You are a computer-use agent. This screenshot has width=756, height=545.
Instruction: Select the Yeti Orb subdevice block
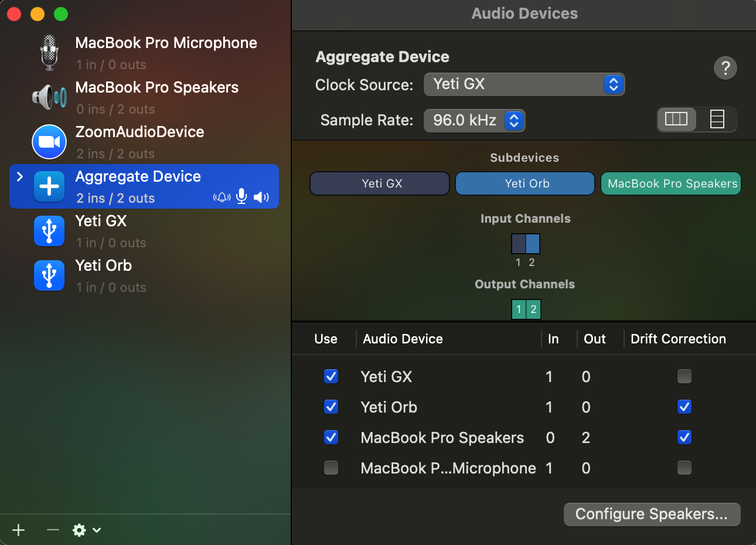(x=525, y=183)
